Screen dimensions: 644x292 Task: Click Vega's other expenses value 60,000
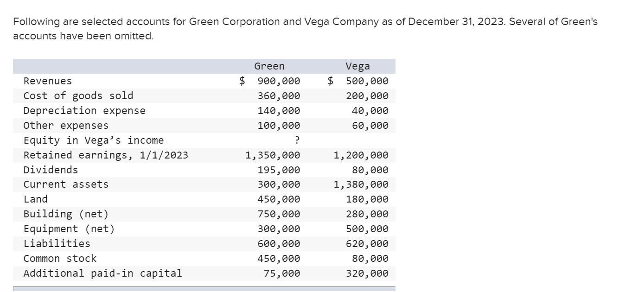[x=370, y=126]
